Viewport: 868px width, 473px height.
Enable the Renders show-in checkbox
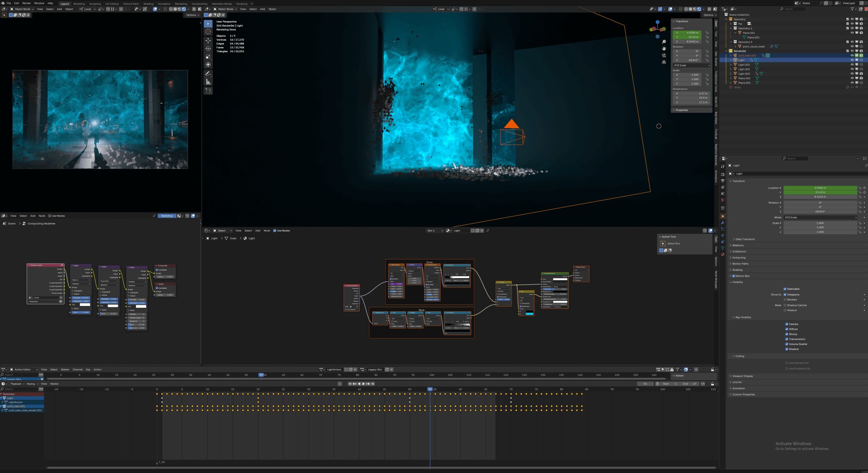pos(785,300)
